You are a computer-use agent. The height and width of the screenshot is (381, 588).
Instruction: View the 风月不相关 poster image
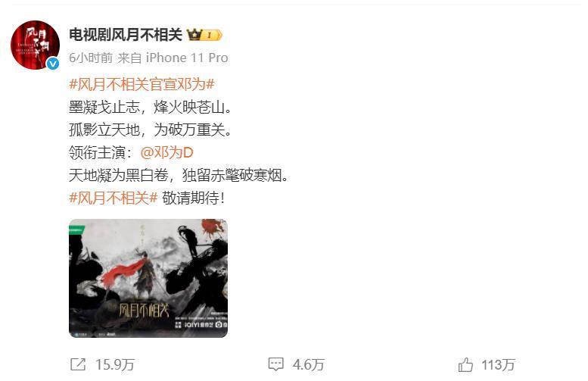pyautogui.click(x=148, y=278)
